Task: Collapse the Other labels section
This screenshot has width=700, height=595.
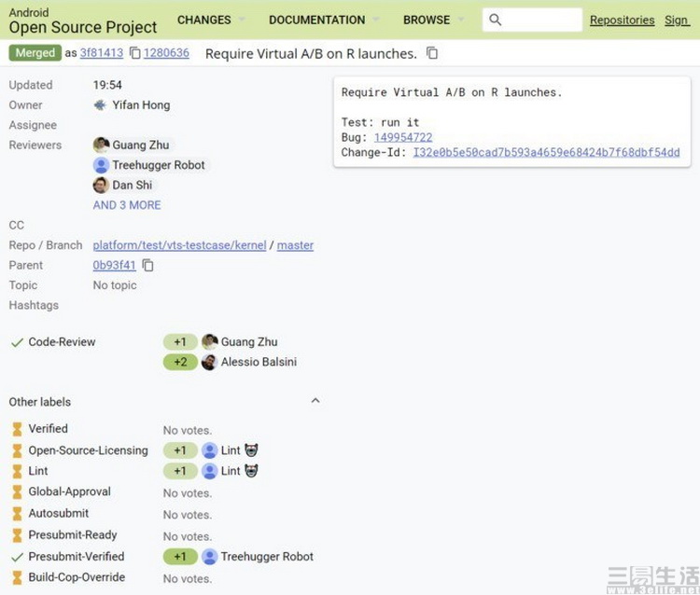Action: pos(315,400)
